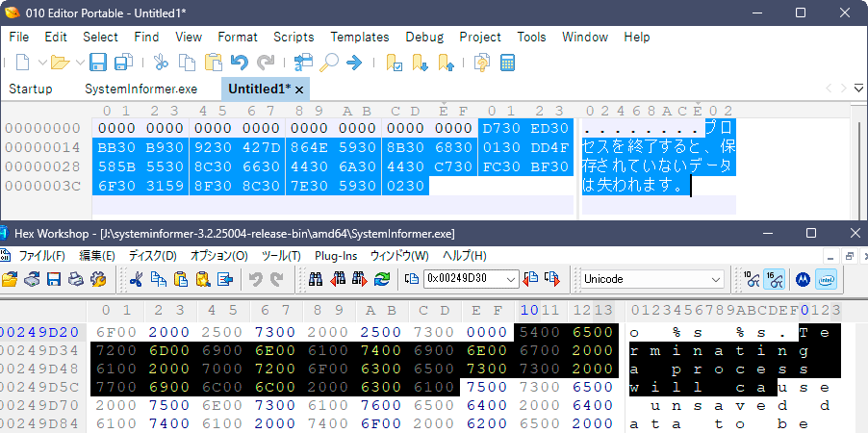The width and height of the screenshot is (868, 433).
Task: Click hex bytes D730 in 010 Editor
Action: [501, 129]
